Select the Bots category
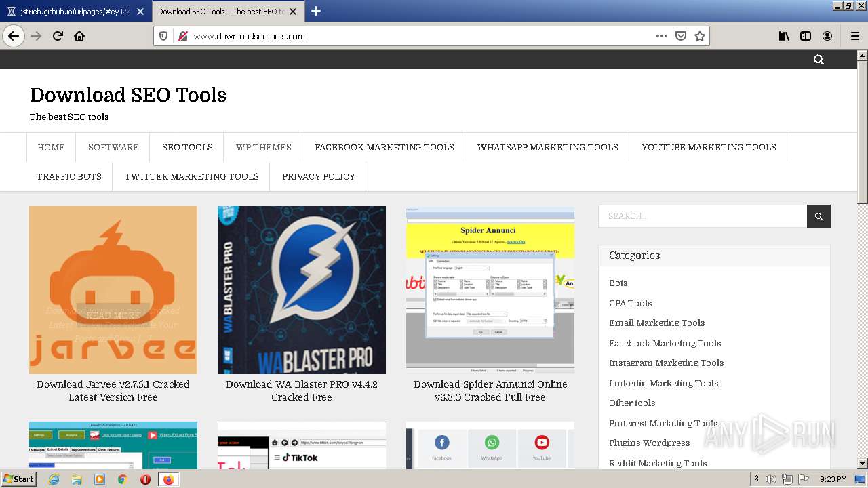 [618, 283]
